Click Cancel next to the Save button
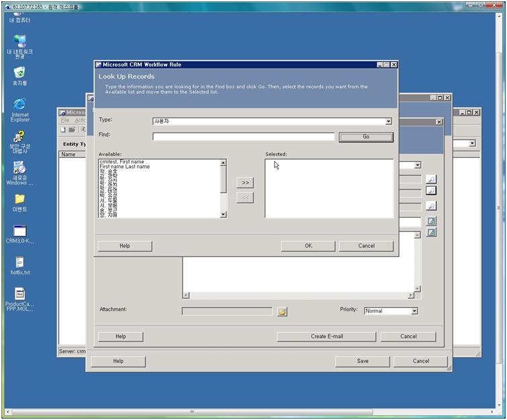 tap(420, 361)
